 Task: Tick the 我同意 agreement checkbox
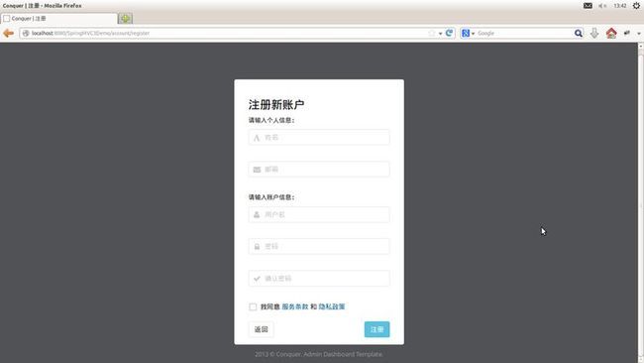pos(253,306)
